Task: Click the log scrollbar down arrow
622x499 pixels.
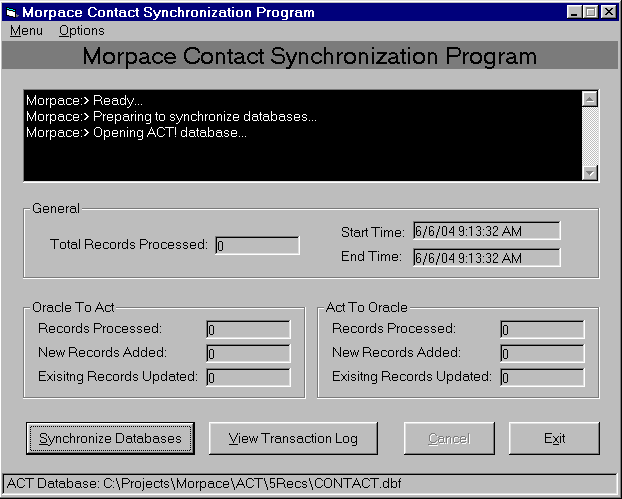Action: coord(590,173)
